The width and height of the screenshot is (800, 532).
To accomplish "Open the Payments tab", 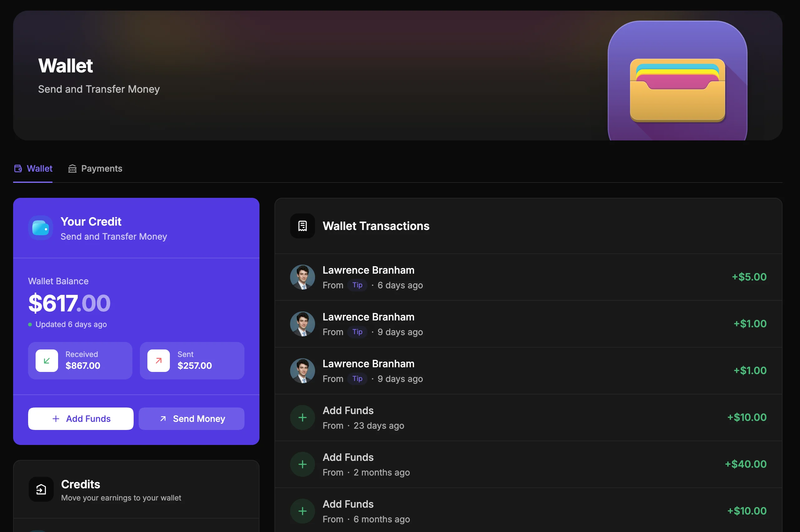I will (x=95, y=168).
